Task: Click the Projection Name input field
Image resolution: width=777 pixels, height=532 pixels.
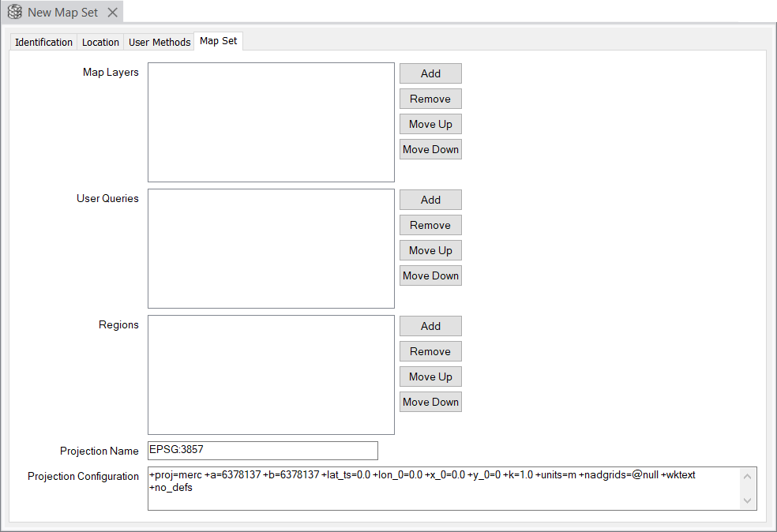Action: pos(262,451)
